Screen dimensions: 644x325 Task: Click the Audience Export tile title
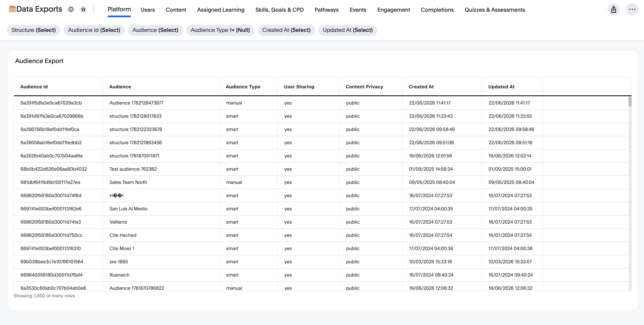pyautogui.click(x=39, y=61)
